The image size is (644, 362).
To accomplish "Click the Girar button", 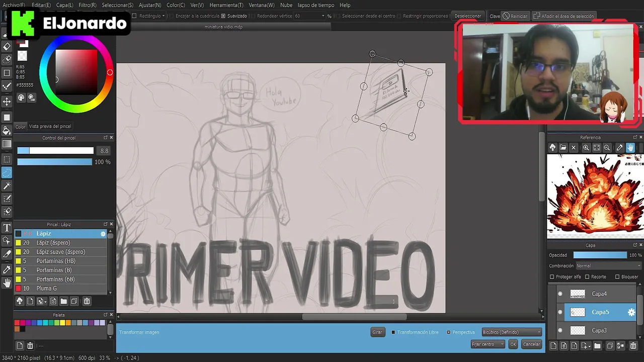I will tap(377, 332).
